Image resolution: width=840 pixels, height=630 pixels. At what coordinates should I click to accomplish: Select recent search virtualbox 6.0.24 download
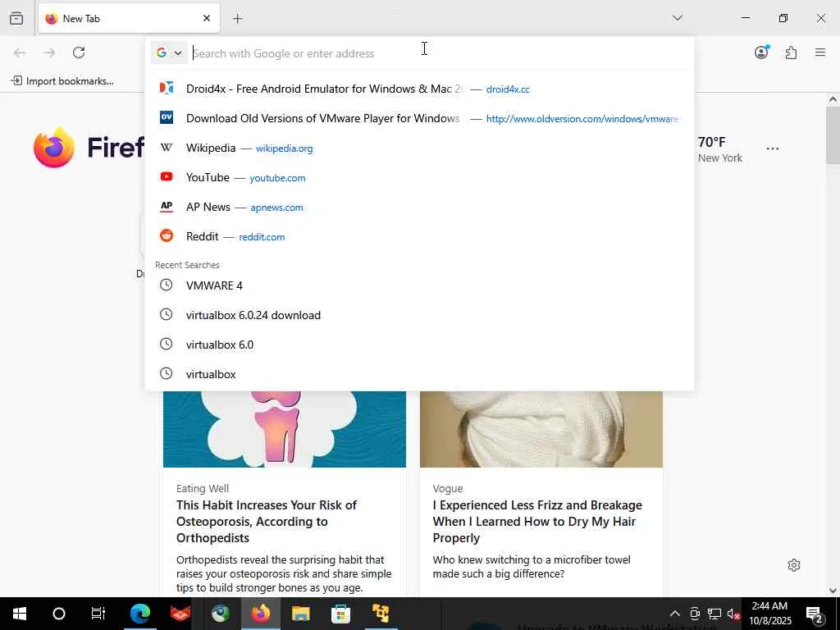[x=419, y=315]
